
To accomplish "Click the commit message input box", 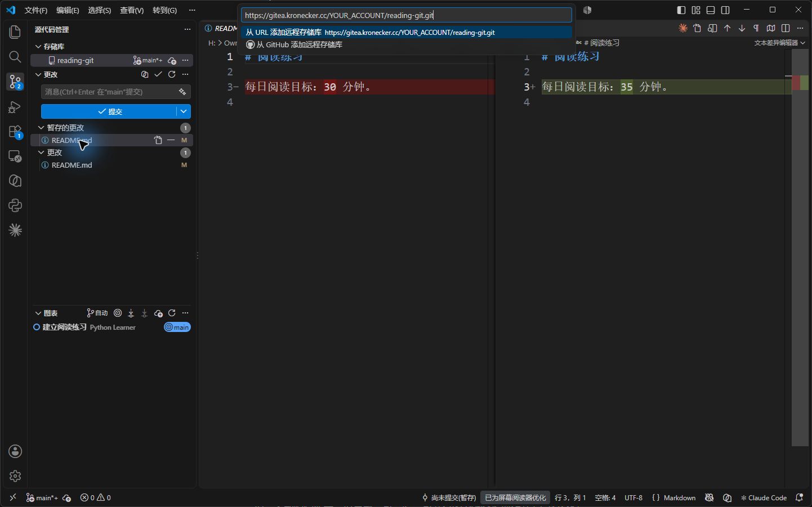I will click(x=116, y=92).
